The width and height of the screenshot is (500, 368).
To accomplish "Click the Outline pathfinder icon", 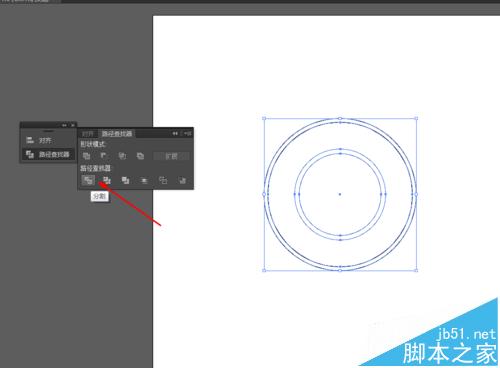I will (x=163, y=180).
